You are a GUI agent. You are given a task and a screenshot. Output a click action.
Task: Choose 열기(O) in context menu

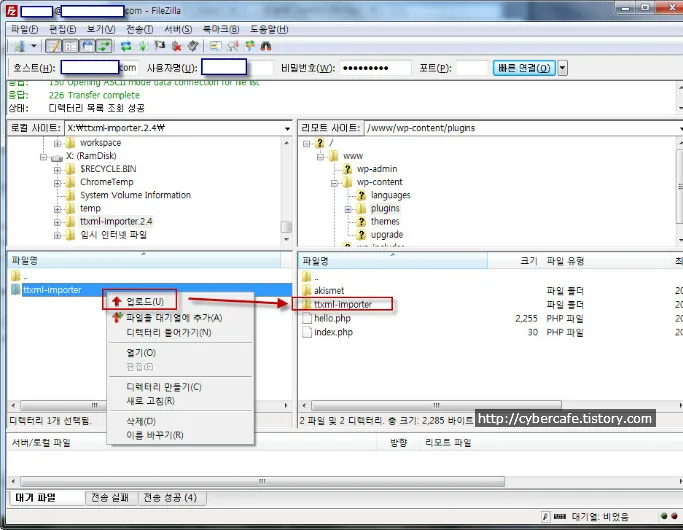tap(180, 352)
